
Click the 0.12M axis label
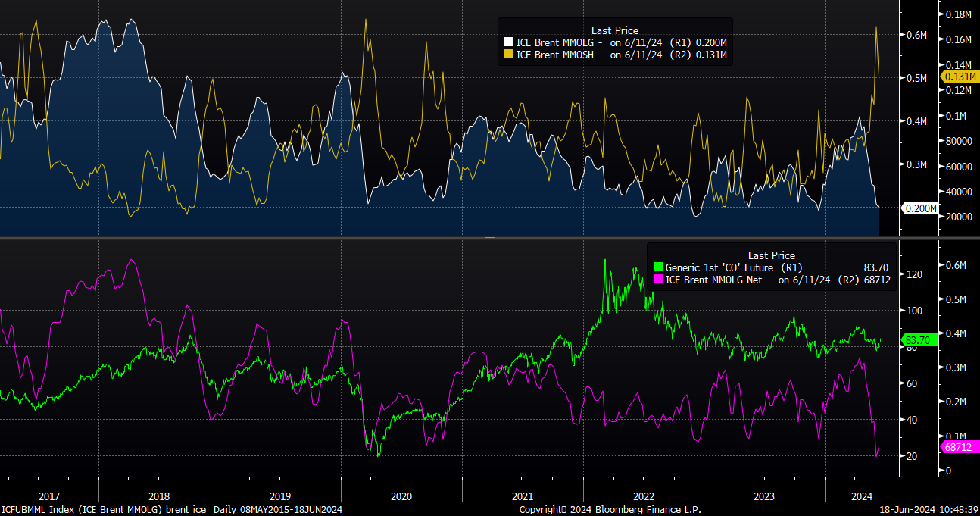(958, 90)
